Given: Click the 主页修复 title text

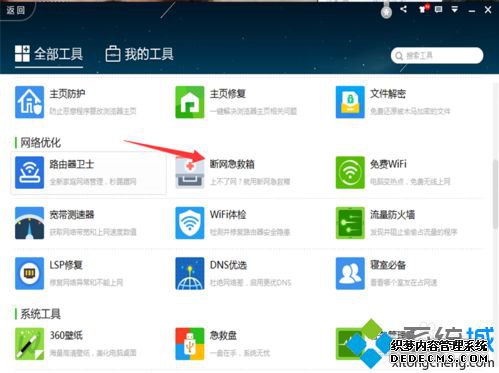Looking at the screenshot, I should (228, 94).
